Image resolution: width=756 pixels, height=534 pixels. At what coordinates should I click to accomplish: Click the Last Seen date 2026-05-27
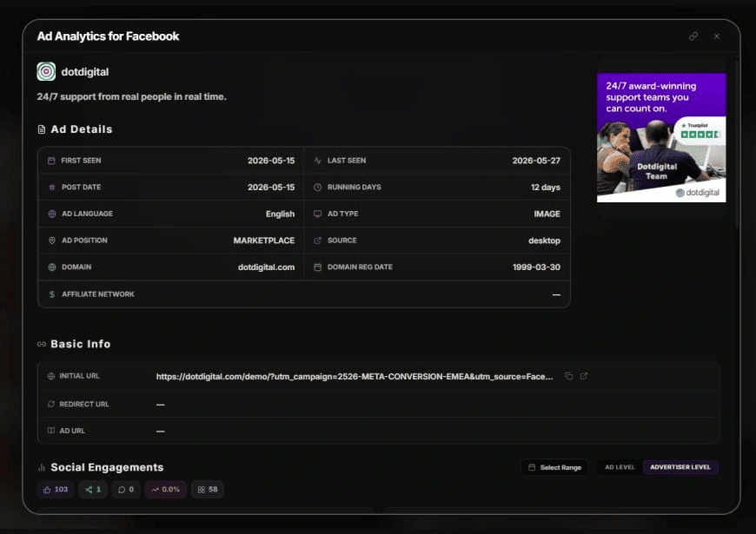click(x=536, y=161)
